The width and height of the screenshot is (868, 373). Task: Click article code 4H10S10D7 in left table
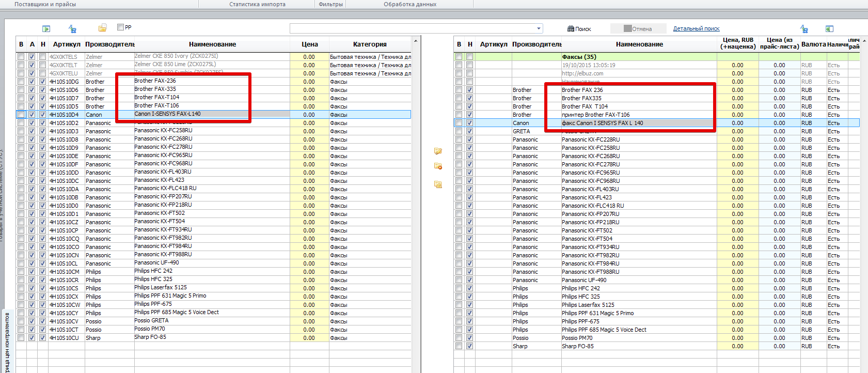point(64,98)
